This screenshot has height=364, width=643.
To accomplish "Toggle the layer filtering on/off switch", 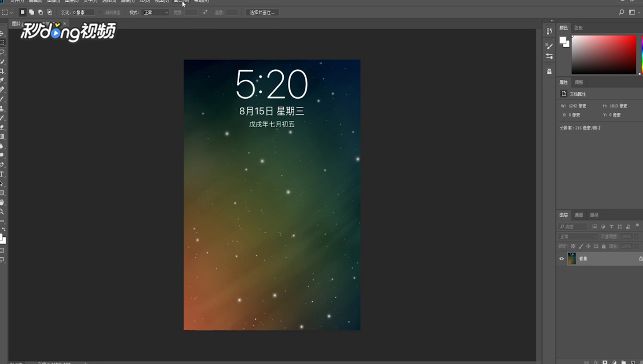I will (x=637, y=226).
